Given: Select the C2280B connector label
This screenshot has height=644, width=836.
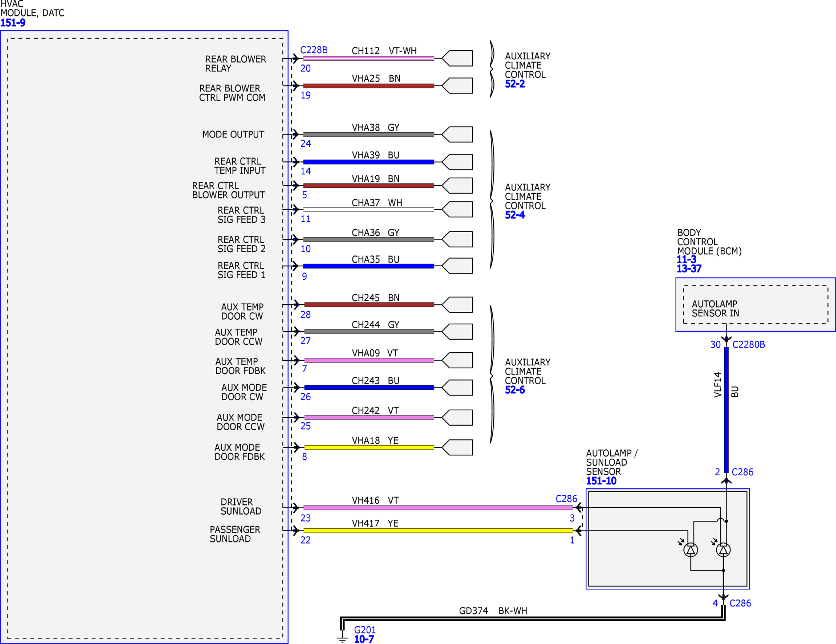Looking at the screenshot, I should coord(748,344).
